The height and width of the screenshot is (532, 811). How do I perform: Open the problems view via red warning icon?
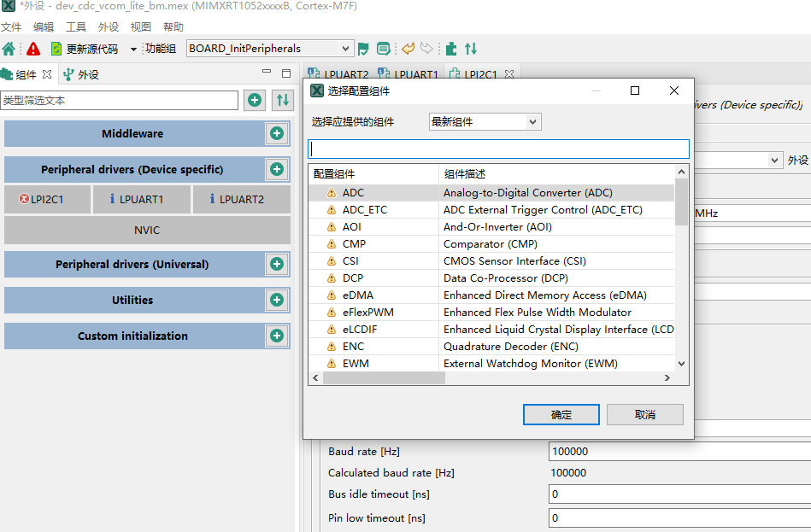(33, 48)
